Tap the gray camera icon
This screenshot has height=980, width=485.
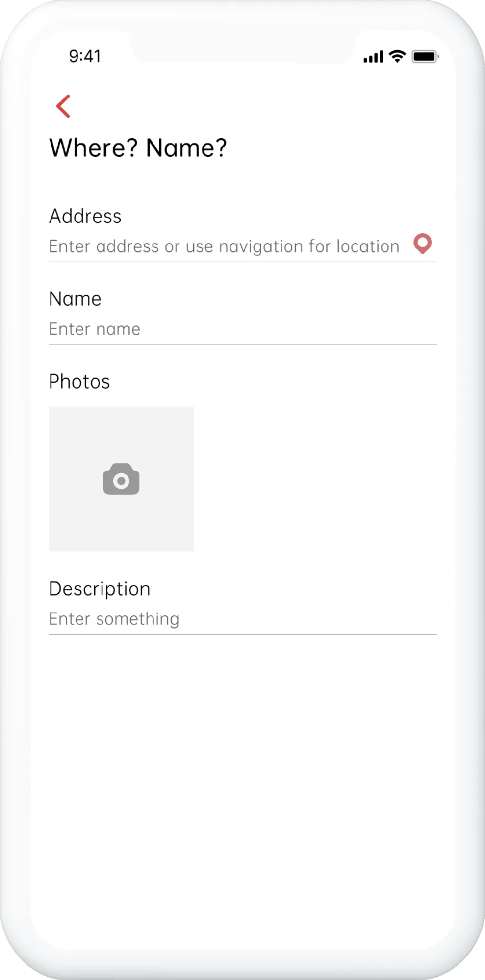(121, 479)
